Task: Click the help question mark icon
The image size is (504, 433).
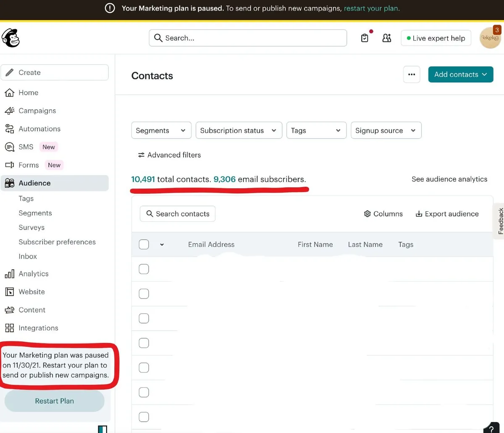Action: click(491, 429)
